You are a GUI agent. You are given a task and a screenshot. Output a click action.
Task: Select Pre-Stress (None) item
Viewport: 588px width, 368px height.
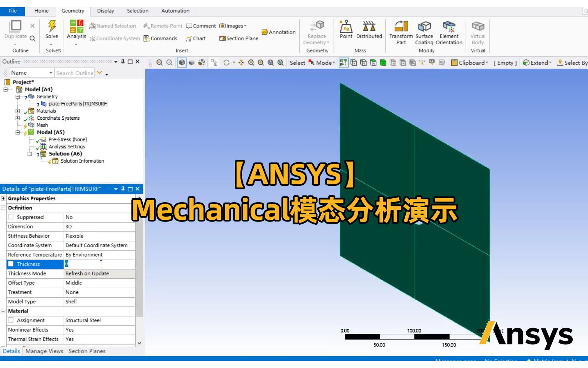(68, 139)
